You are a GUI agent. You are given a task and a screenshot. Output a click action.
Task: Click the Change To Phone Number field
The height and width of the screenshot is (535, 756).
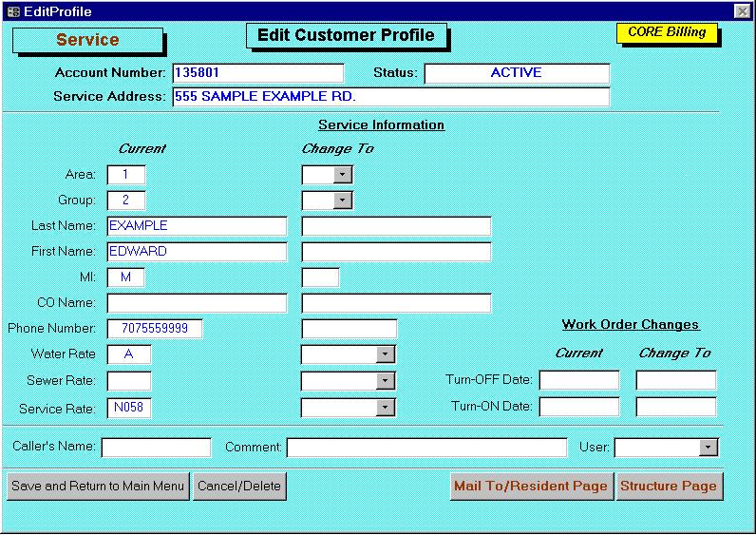[350, 329]
